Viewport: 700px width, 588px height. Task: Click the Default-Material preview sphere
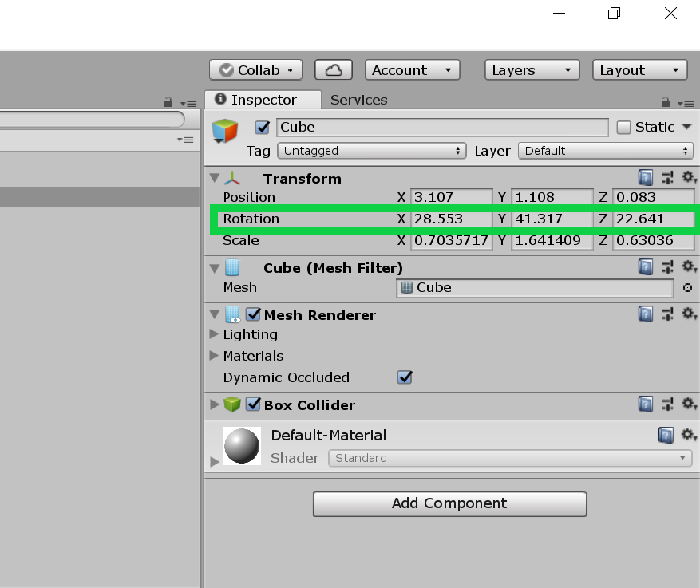point(242,446)
